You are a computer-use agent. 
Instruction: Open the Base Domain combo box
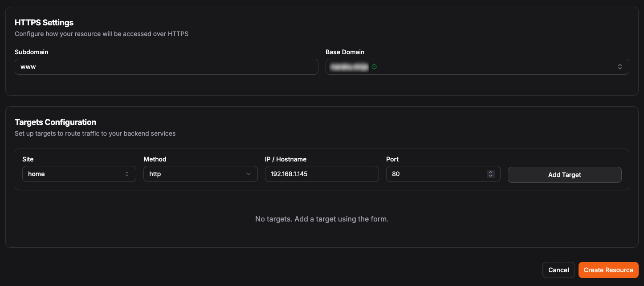tap(477, 67)
